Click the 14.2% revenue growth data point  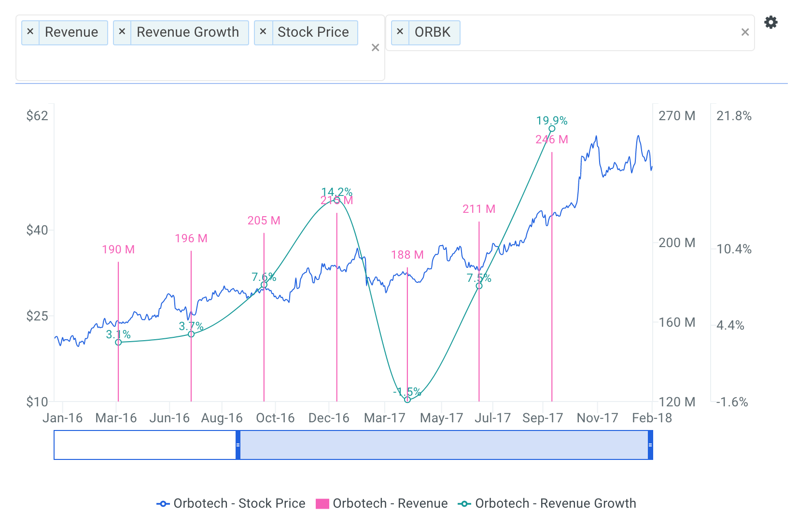(337, 200)
